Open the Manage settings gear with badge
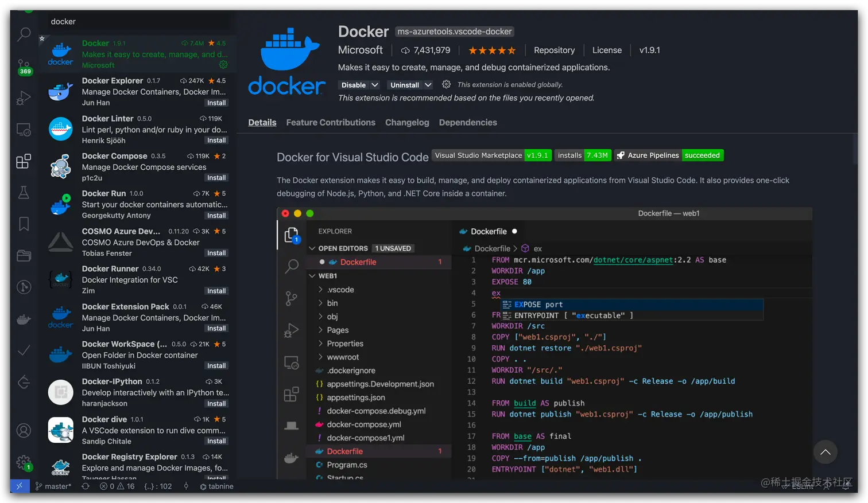 coord(23,462)
